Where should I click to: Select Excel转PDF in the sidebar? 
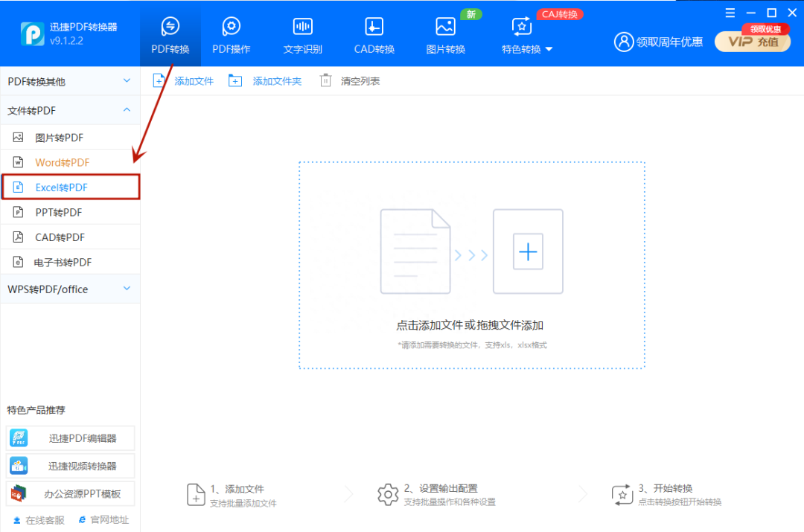tap(70, 187)
